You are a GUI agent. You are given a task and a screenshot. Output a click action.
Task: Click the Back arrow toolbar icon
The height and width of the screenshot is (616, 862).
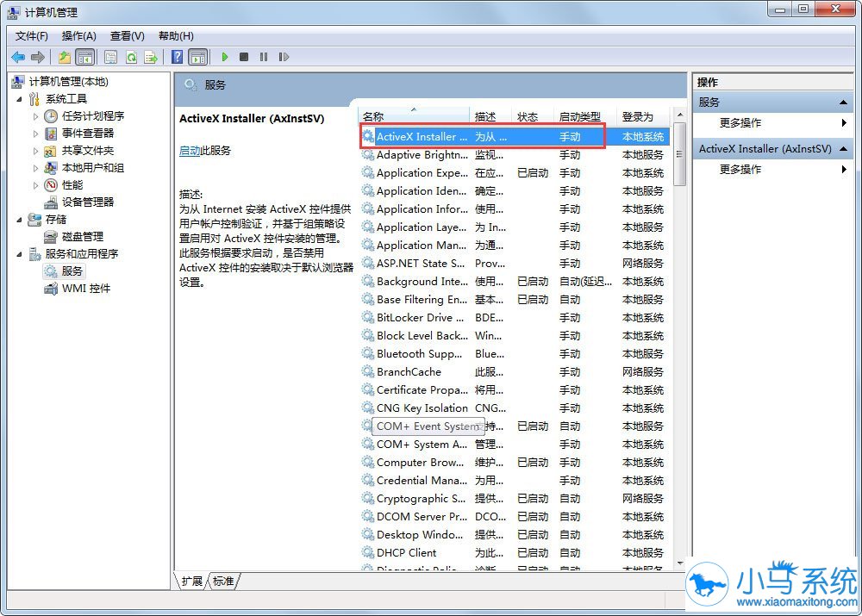(18, 57)
